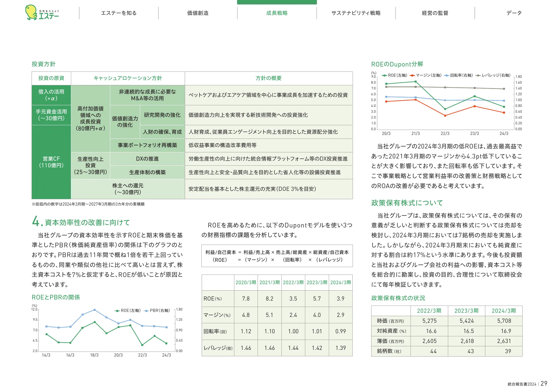Select the 株主への還元(〜30億円) cell

pos(128,189)
